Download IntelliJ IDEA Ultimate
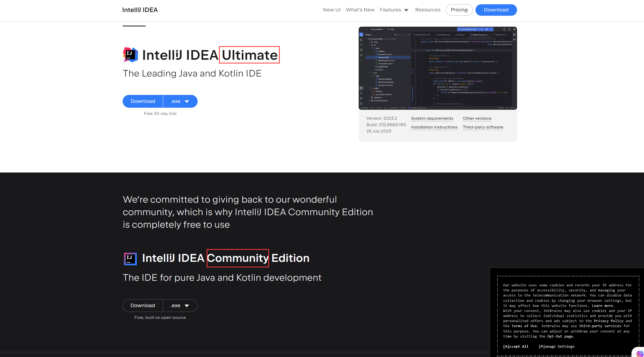Screen dimensions: 644x357 [x=143, y=101]
